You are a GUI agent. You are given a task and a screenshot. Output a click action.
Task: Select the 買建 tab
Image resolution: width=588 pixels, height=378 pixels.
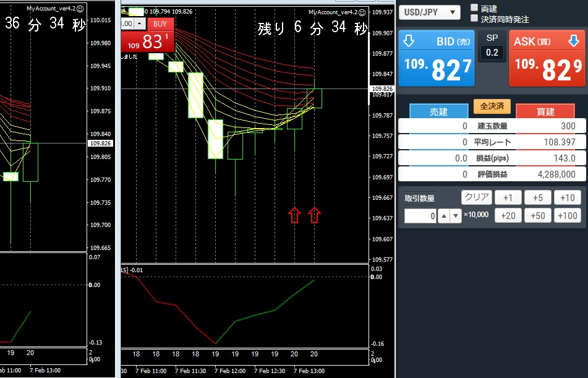[x=545, y=111]
